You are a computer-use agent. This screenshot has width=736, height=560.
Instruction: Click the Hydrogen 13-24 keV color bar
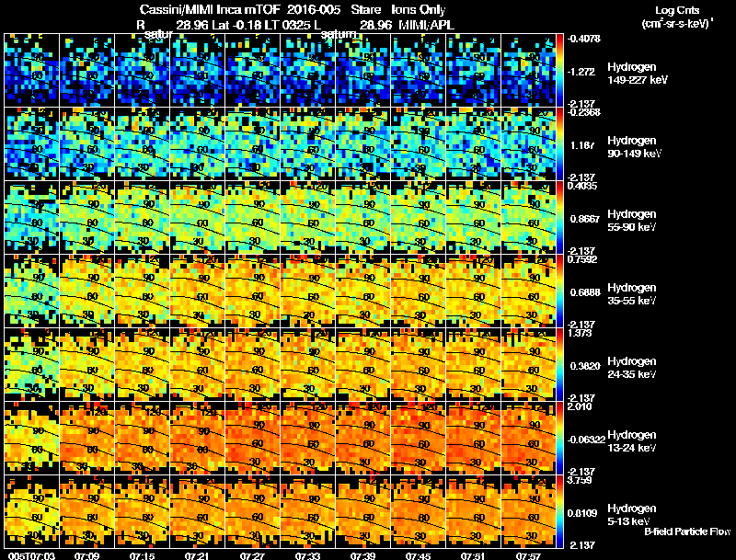click(x=559, y=438)
